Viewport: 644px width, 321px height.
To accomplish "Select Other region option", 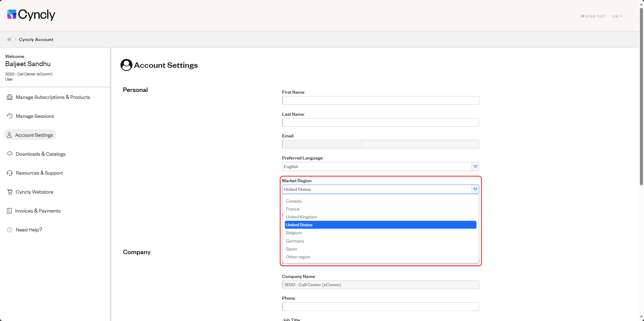I will tap(380, 257).
